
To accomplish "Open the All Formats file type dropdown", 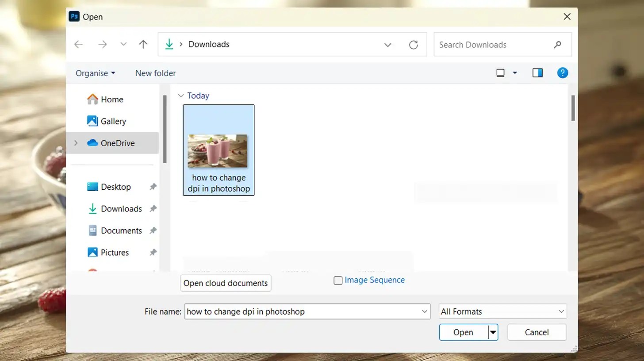I will 503,311.
